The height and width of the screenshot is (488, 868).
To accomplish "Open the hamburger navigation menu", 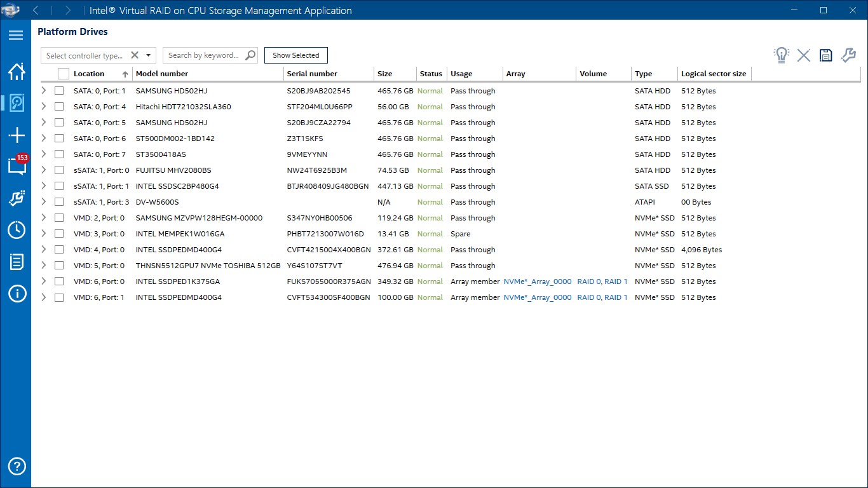I will [16, 36].
